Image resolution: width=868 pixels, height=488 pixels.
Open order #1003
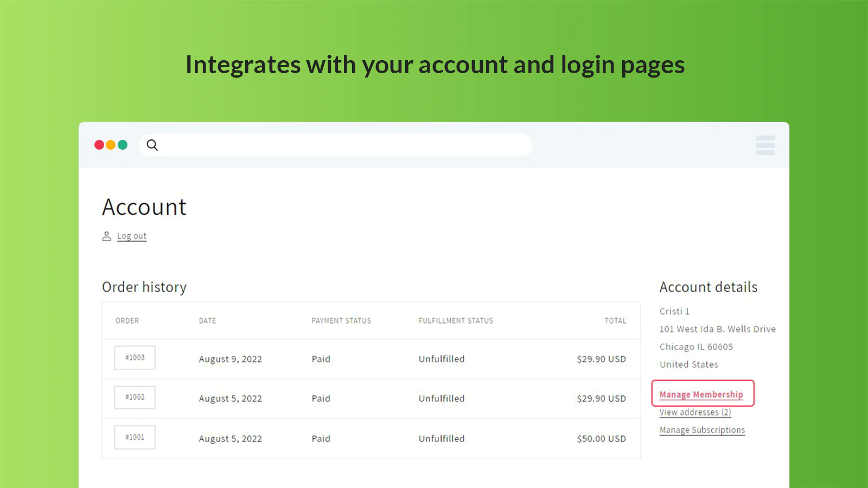pyautogui.click(x=135, y=358)
